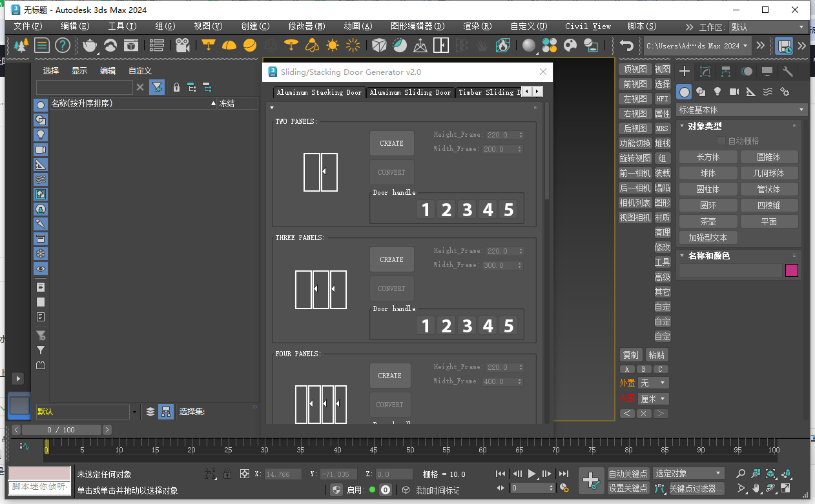
Task: Open the 标准基本体 dropdown
Action: coord(741,110)
